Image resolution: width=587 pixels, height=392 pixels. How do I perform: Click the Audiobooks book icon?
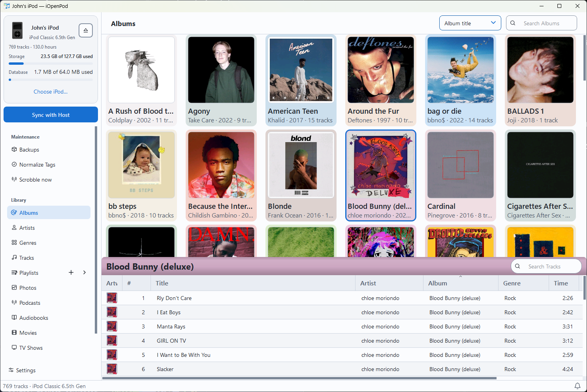coord(14,318)
